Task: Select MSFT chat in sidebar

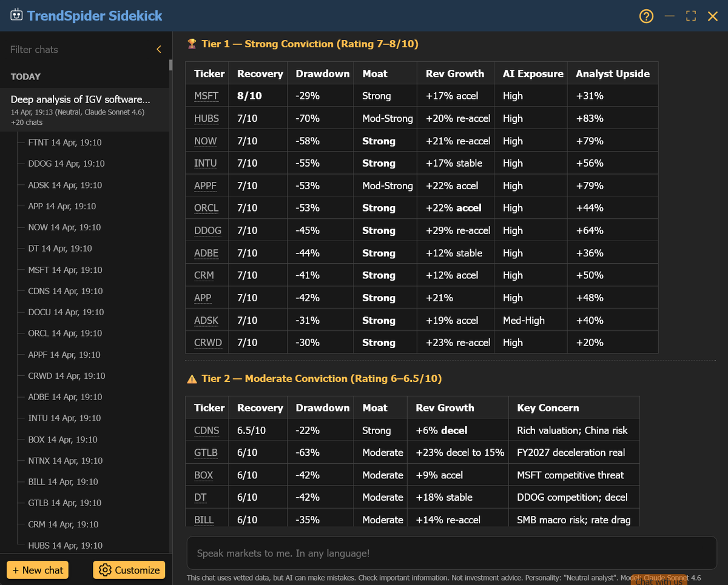Action: pyautogui.click(x=65, y=270)
